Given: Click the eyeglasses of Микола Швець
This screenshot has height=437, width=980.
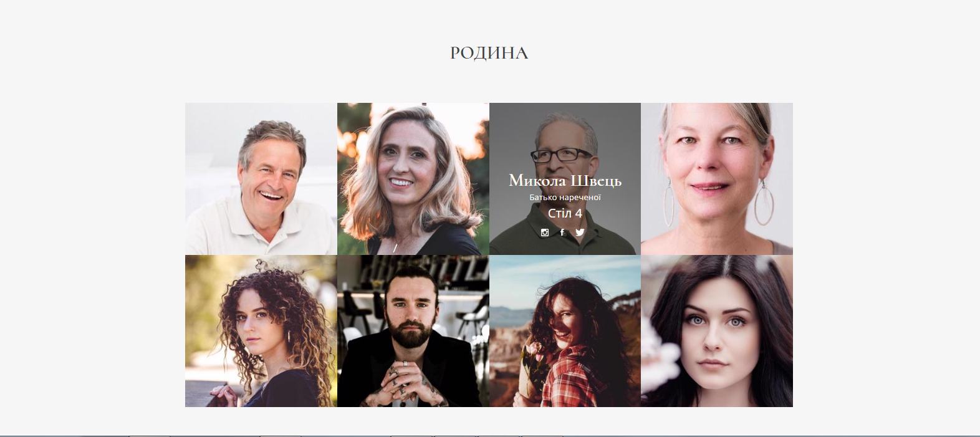Looking at the screenshot, I should [x=563, y=154].
